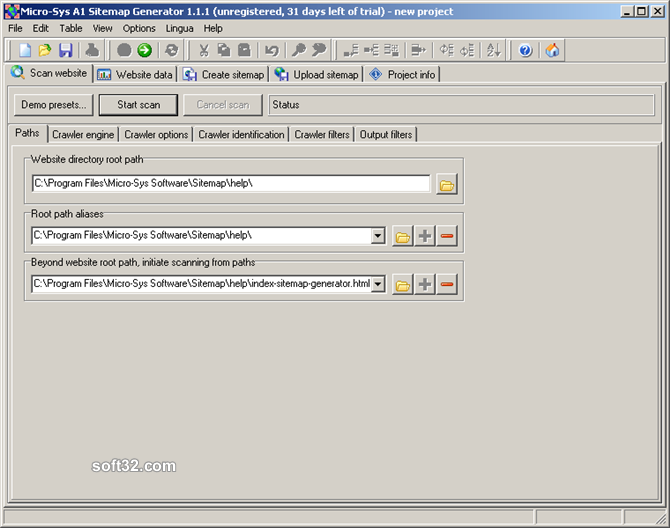
Task: Click the Cancel scan button
Action: pyautogui.click(x=223, y=105)
